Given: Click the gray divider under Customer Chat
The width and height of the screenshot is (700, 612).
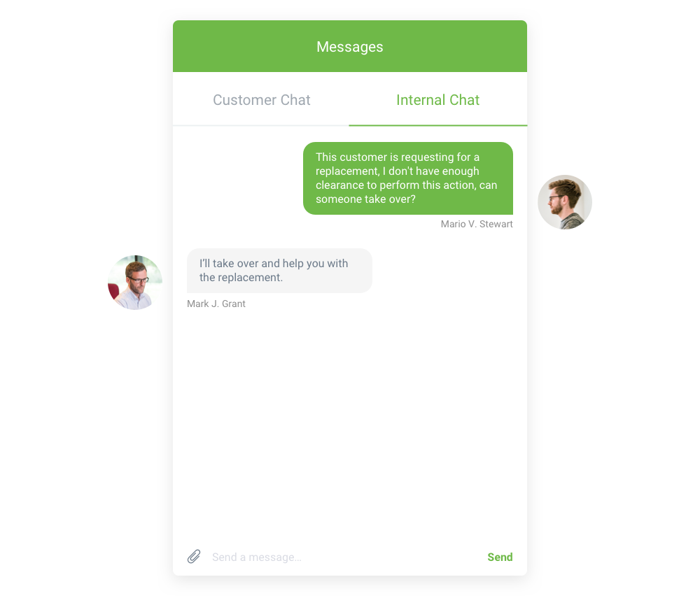Looking at the screenshot, I should (261, 125).
